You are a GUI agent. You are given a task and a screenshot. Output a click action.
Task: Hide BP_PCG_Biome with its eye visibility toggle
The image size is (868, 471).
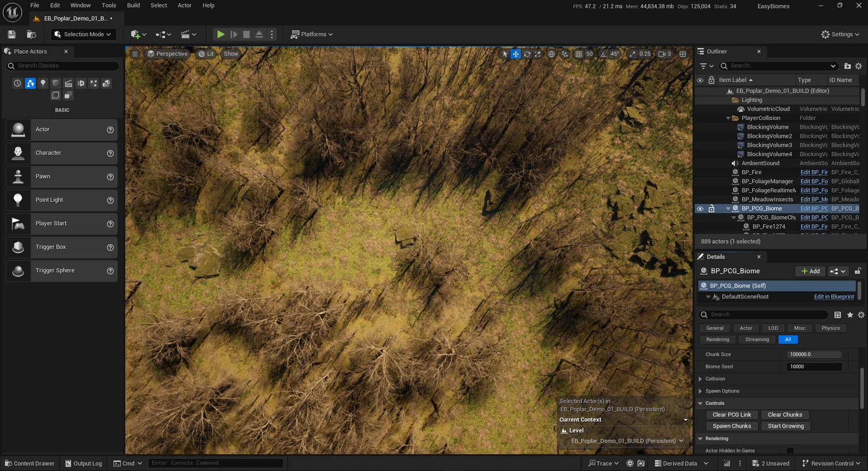click(700, 208)
